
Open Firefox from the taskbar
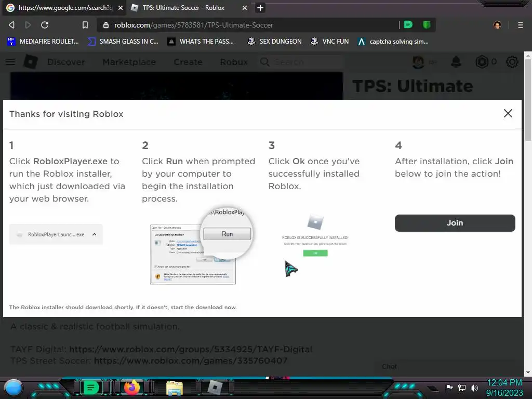[132, 387]
